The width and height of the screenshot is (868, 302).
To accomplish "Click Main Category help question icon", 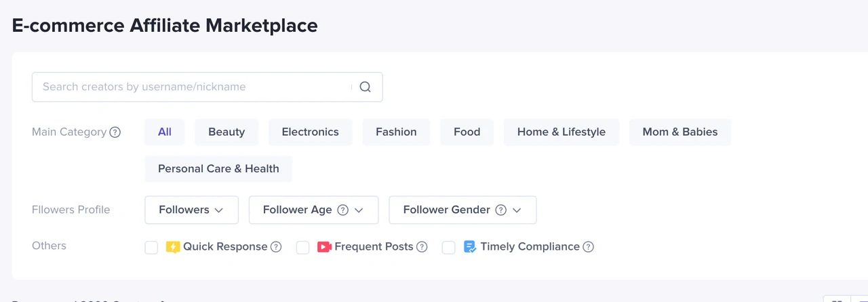I will pos(115,132).
